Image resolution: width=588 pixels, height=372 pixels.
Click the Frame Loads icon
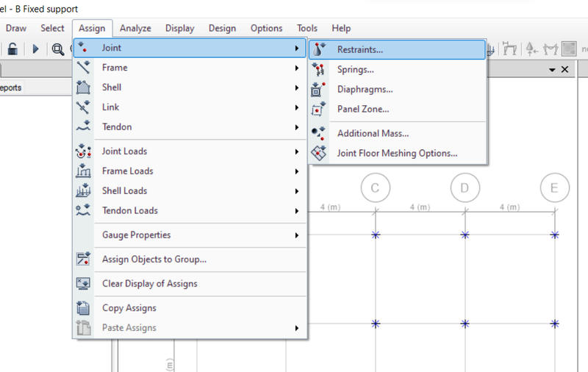click(83, 171)
